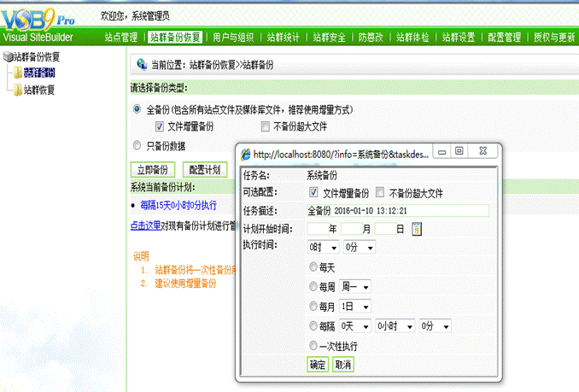Click the 站群备份恢复 root cube icon

[8, 56]
